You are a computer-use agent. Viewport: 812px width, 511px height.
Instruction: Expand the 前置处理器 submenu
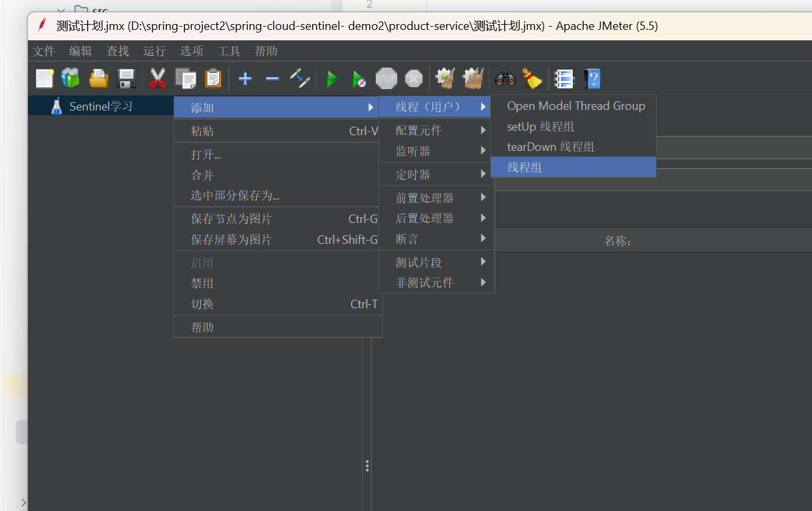click(436, 198)
